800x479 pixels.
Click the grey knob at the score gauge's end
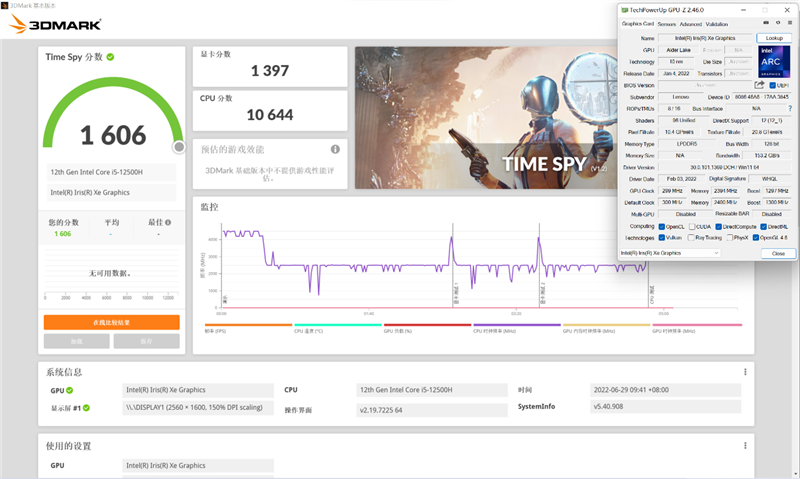tap(179, 147)
